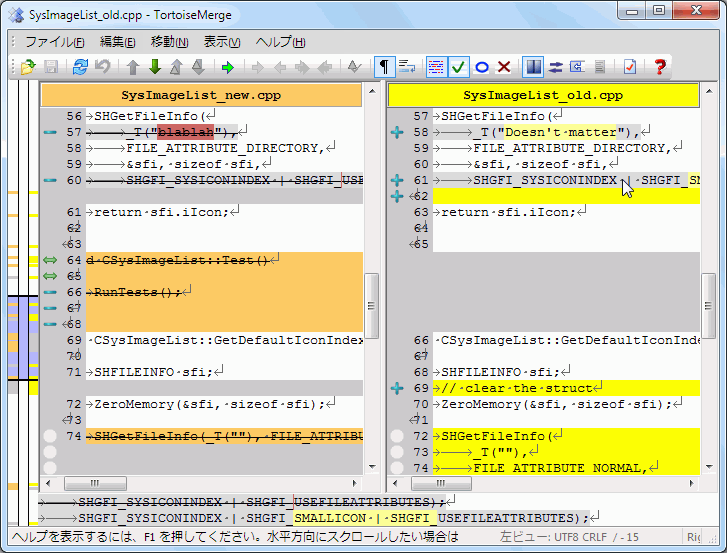Image resolution: width=727 pixels, height=553 pixels.
Task: Click "Doesn't matter" text on line 58
Action: click(x=561, y=132)
